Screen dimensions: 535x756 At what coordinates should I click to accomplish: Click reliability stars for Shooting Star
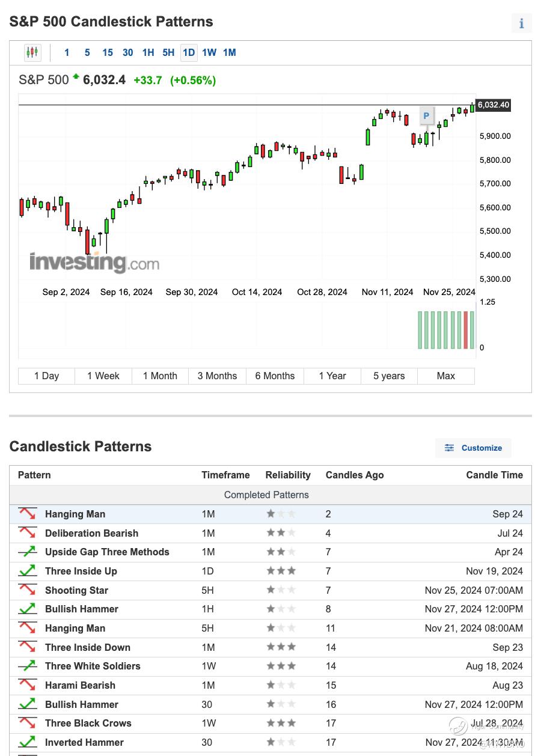[x=281, y=590]
